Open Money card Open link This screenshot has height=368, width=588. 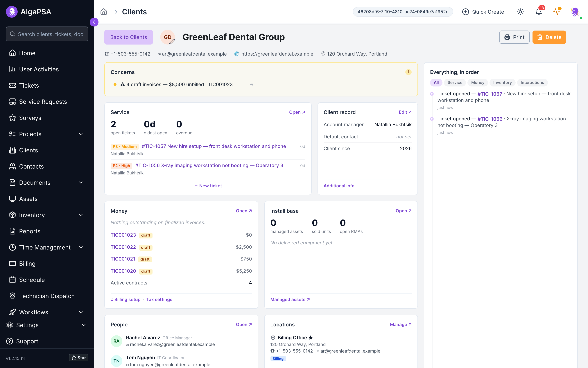[x=244, y=211]
